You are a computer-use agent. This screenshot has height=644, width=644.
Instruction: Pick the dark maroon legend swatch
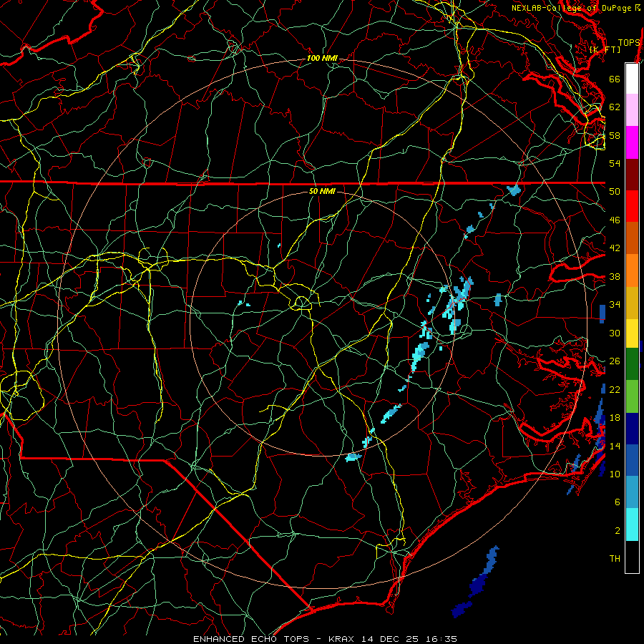coord(632,174)
